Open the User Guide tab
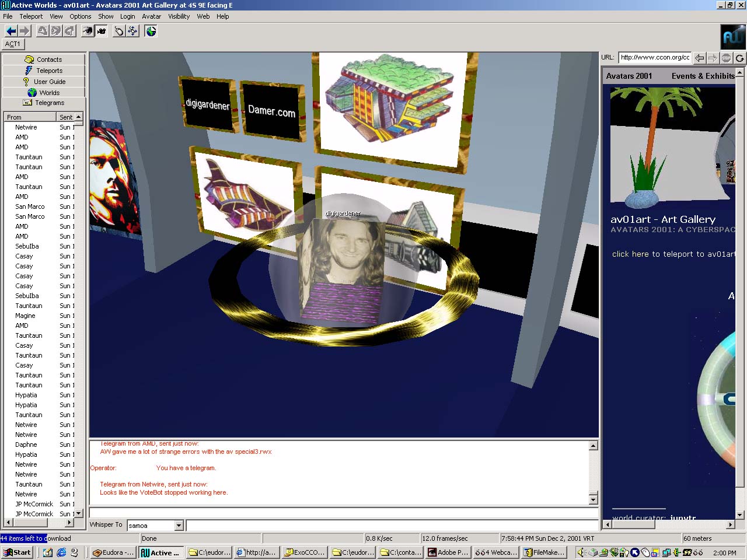The width and height of the screenshot is (747, 560). (44, 82)
